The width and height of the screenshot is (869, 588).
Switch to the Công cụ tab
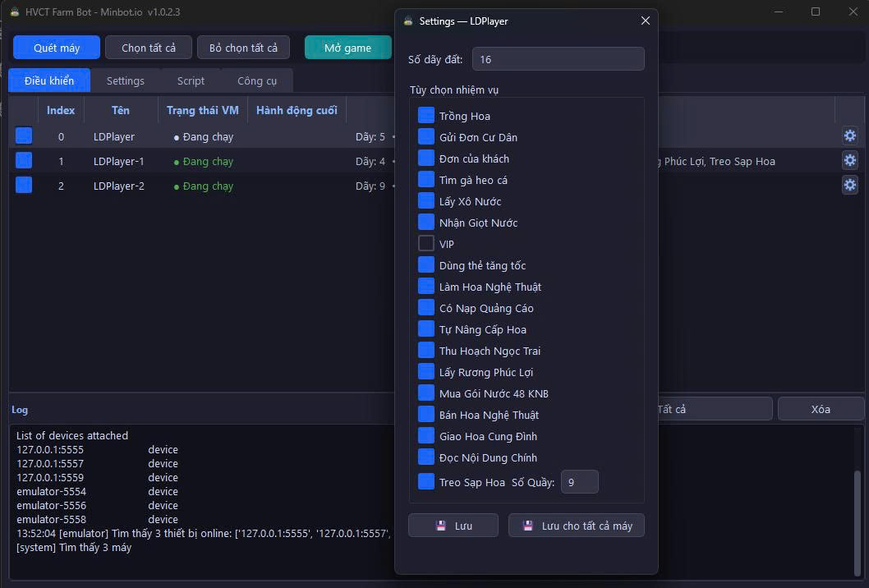257,81
